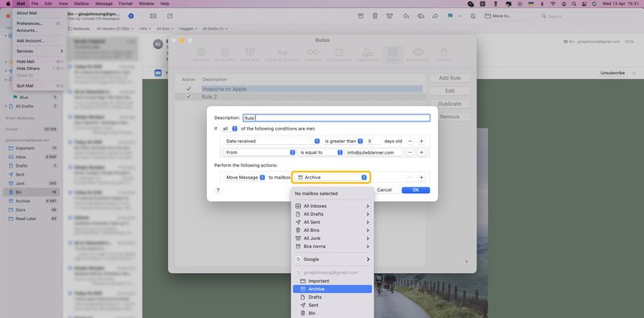
Task: Click the Wi-Fi icon in menu bar
Action: (x=553, y=4)
